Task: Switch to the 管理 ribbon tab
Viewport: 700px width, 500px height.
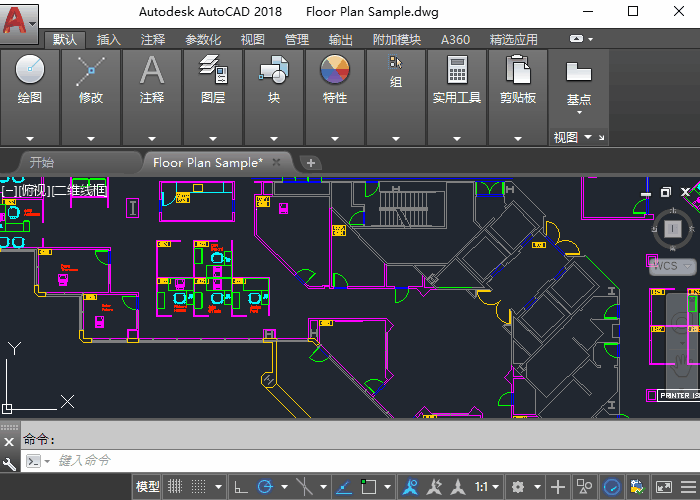Action: coord(297,40)
